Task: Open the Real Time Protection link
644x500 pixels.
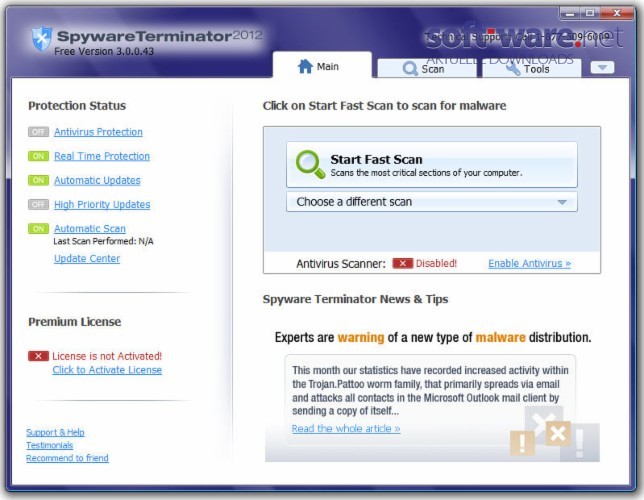Action: [102, 156]
